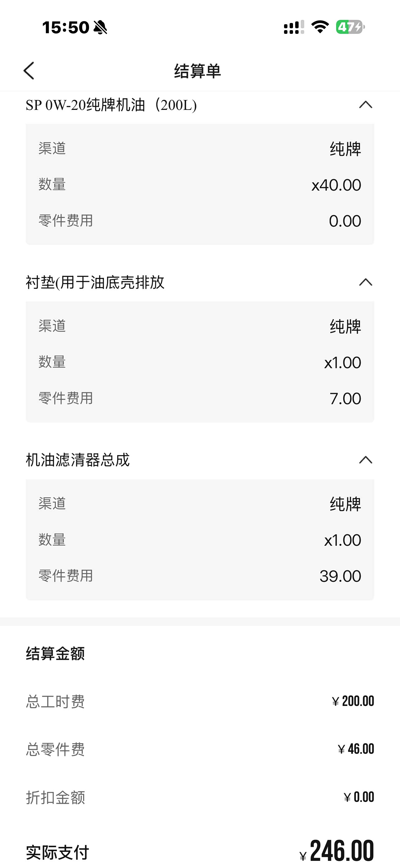
Task: Collapse the 机油滤清器总成 section chevron
Action: click(366, 459)
